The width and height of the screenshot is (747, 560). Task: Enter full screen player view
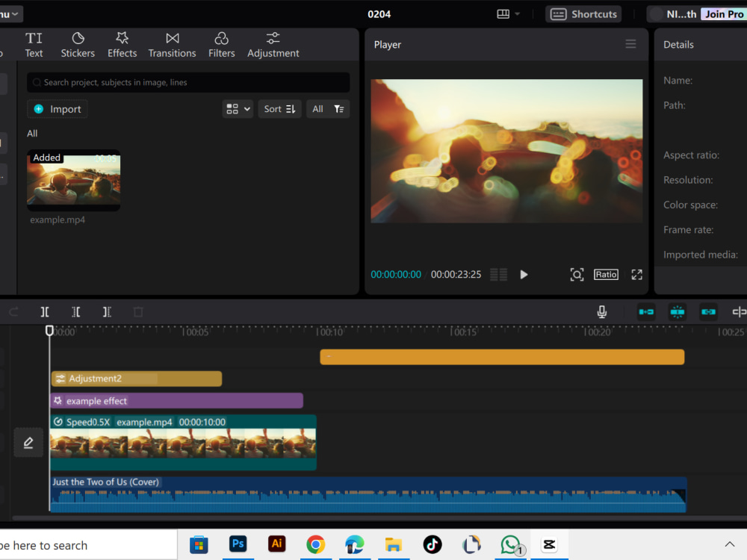(x=637, y=275)
